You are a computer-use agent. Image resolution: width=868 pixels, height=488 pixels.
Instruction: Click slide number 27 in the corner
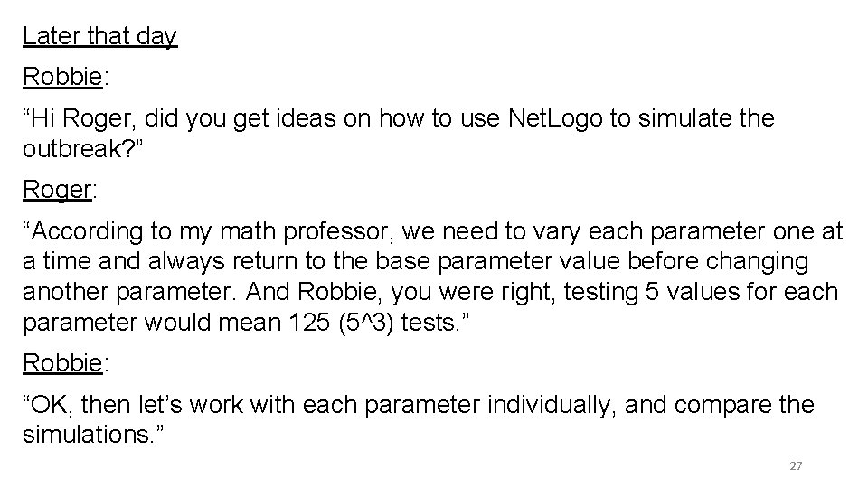click(x=796, y=466)
